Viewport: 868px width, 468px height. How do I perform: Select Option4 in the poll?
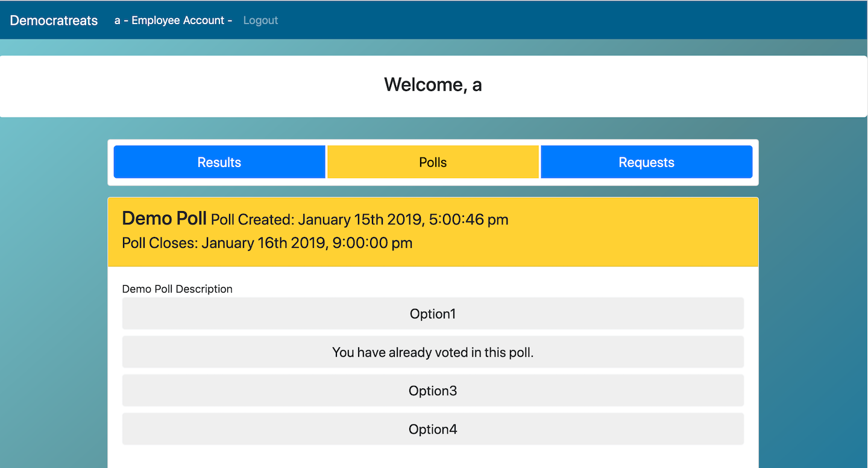[433, 429]
